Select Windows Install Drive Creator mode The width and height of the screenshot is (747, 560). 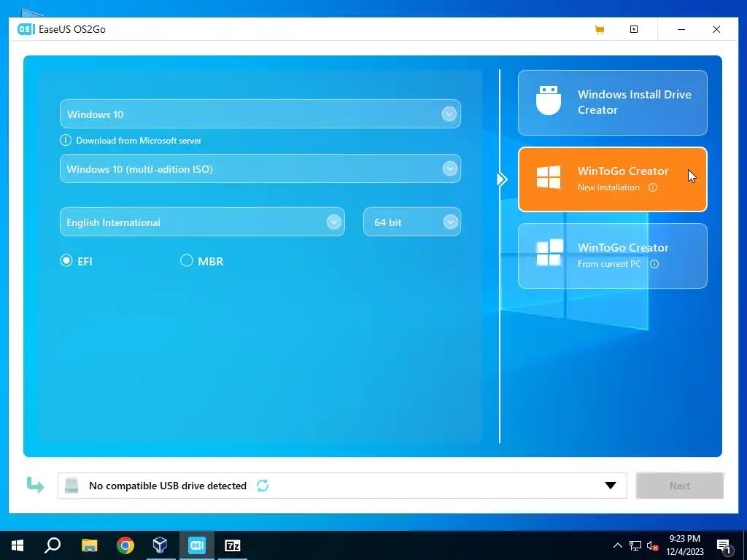613,103
